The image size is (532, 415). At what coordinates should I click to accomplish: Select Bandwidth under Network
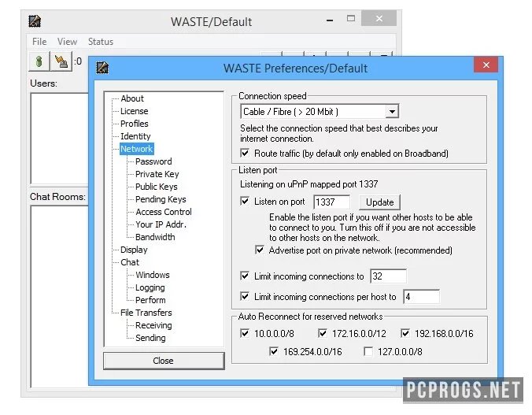tap(155, 237)
